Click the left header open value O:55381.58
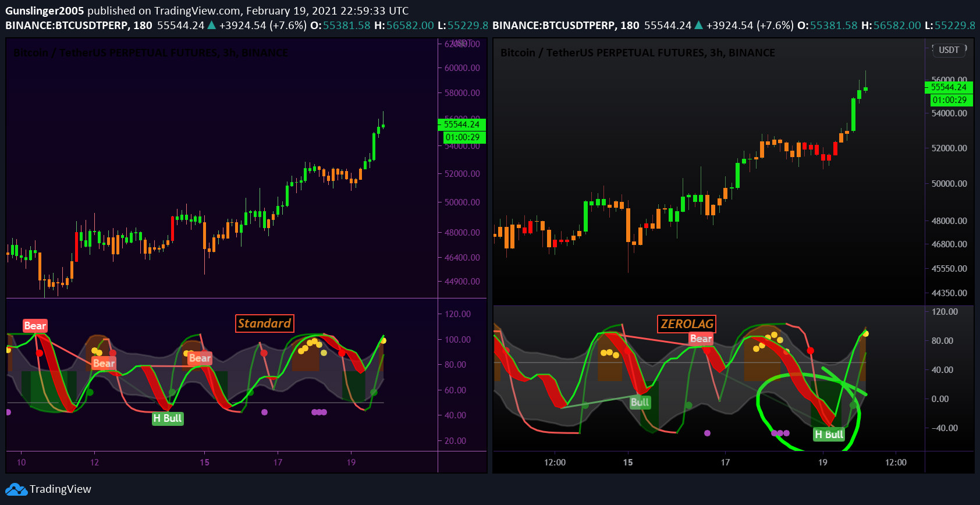 (340, 26)
